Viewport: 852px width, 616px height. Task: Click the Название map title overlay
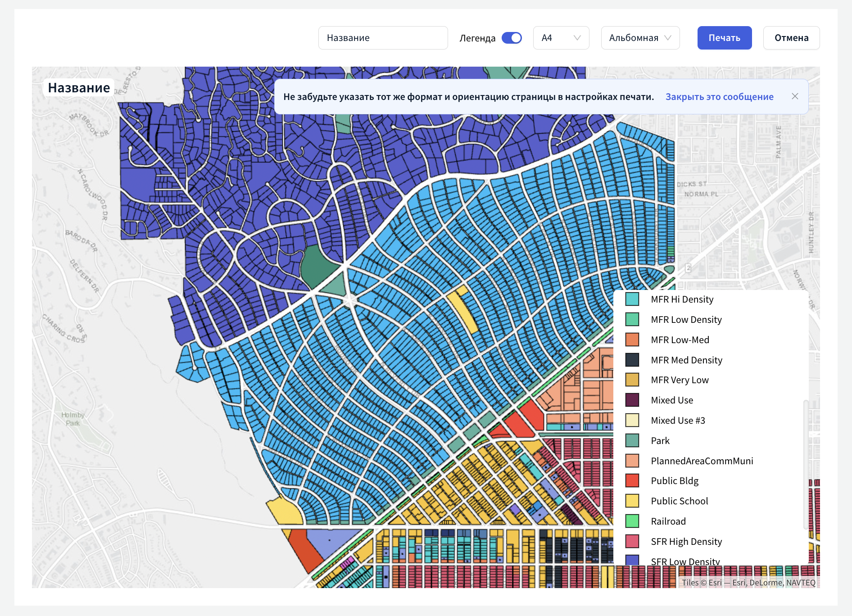79,88
